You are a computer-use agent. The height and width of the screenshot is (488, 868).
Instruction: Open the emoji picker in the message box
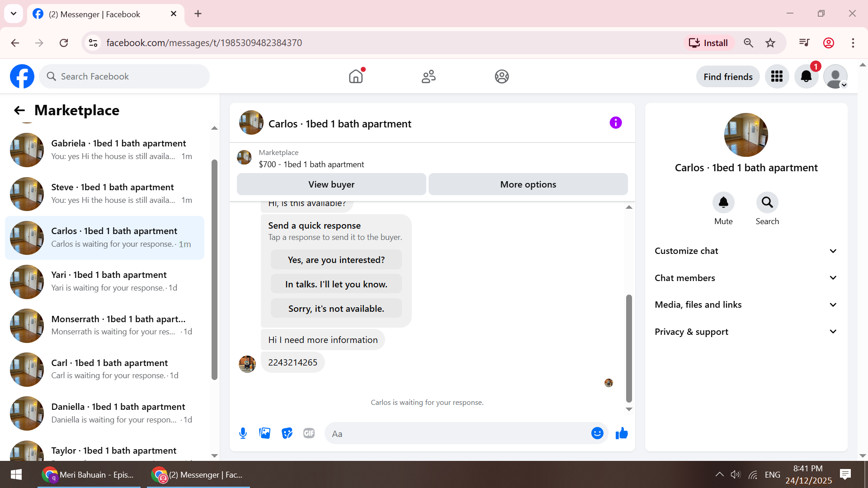click(x=597, y=433)
